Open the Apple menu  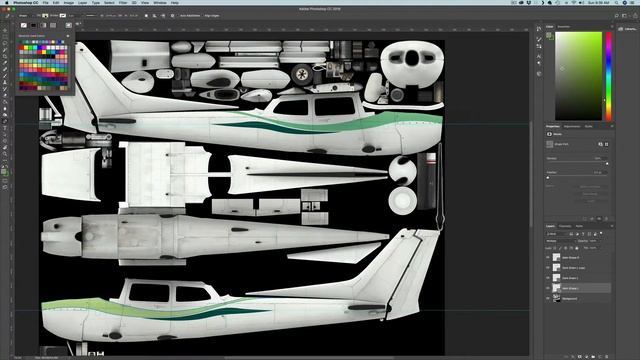7,2
